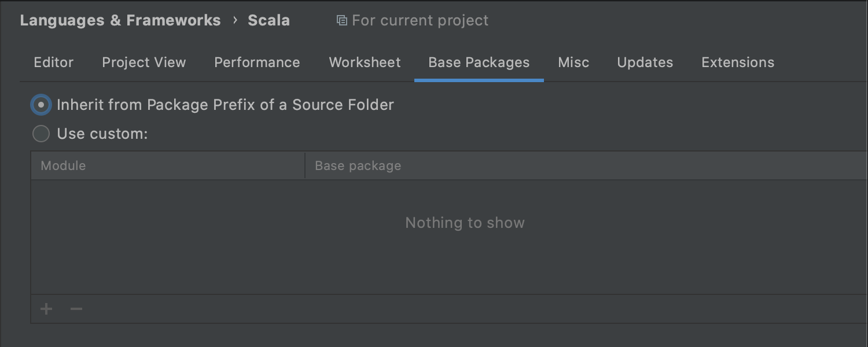This screenshot has height=347, width=868.
Task: Switch to the Extensions tab
Action: click(x=738, y=62)
